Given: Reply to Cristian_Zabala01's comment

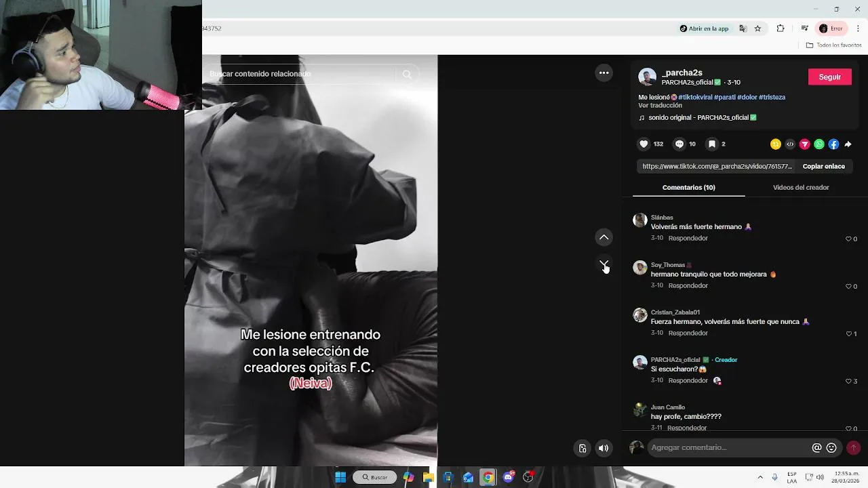Looking at the screenshot, I should coord(688,333).
